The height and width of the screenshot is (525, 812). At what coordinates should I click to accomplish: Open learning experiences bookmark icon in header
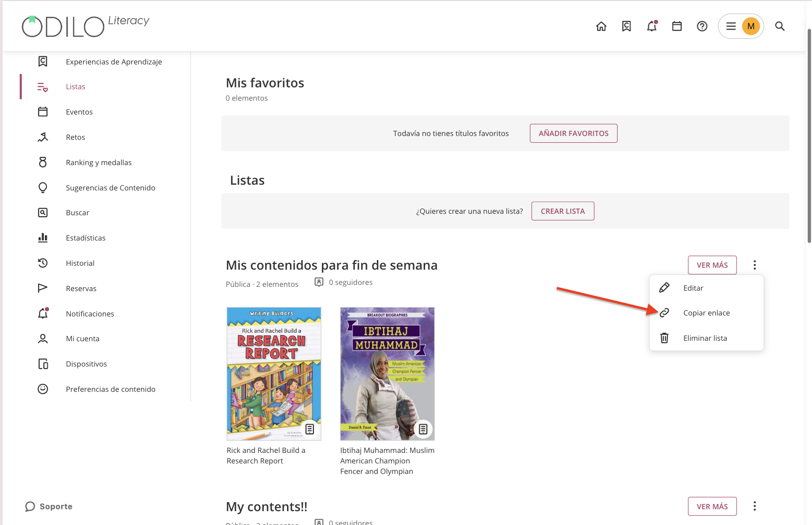point(627,26)
